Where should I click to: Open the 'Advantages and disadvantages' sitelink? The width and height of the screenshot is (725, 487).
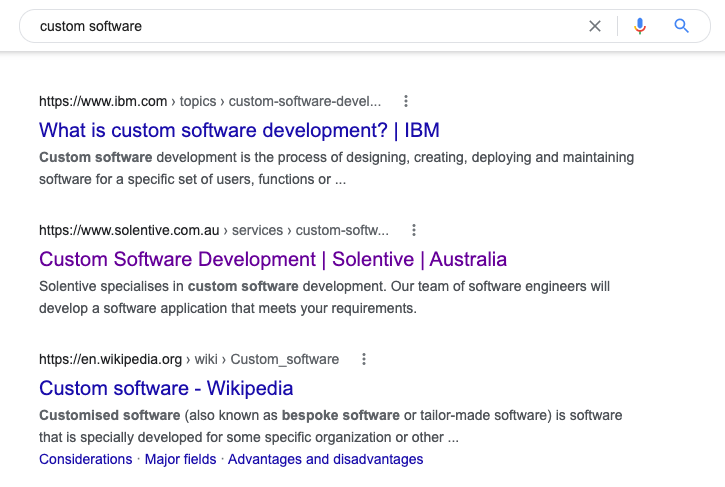click(x=326, y=459)
